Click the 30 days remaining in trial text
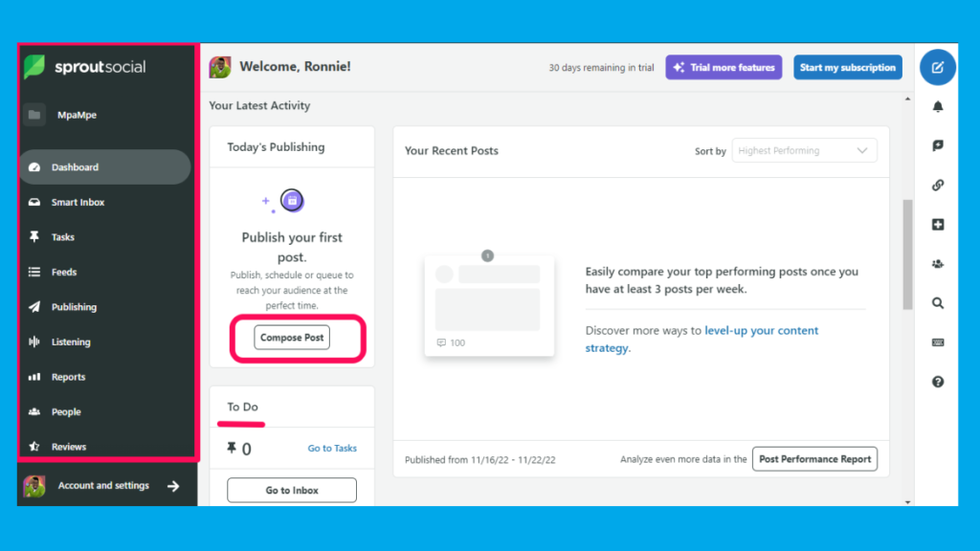This screenshot has width=980, height=551. click(601, 68)
